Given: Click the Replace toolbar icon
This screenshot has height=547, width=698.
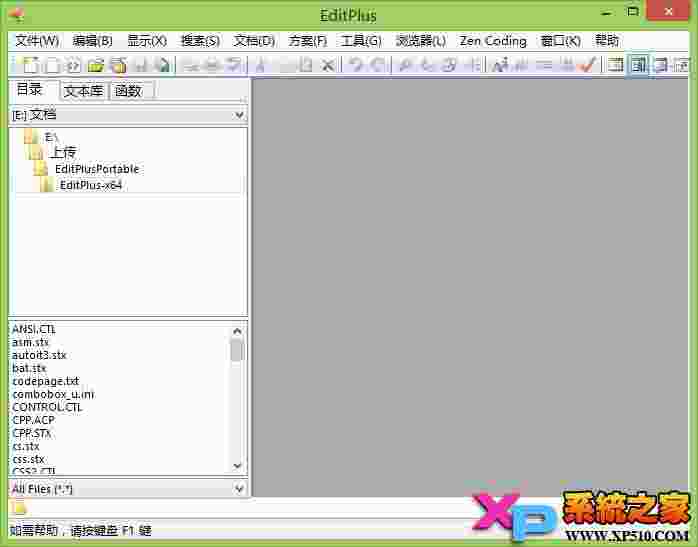Looking at the screenshot, I should tap(426, 65).
